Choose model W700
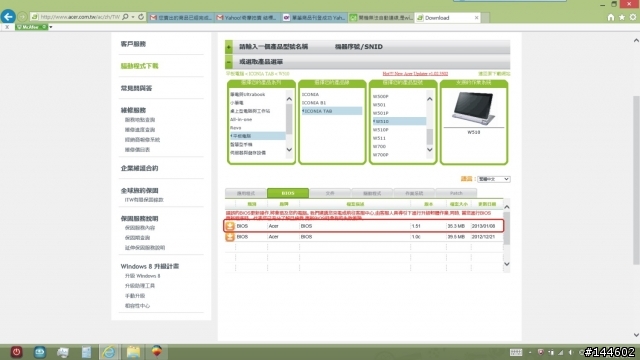Screen dimensions: 640x360 pos(379,147)
